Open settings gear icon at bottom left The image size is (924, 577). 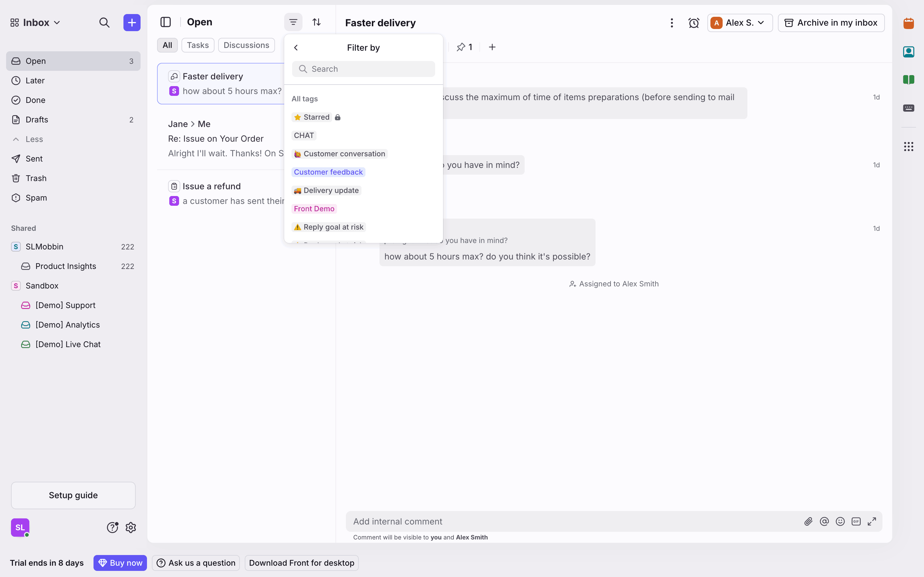pyautogui.click(x=130, y=528)
